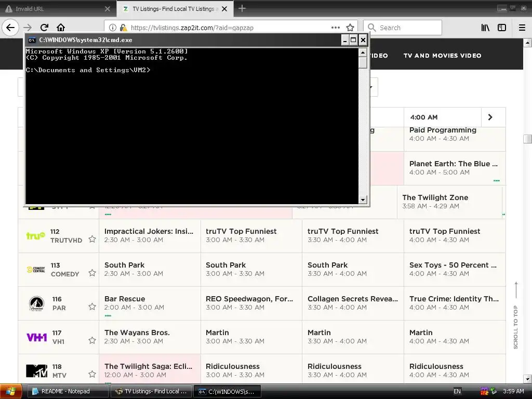Image resolution: width=532 pixels, height=399 pixels.
Task: Click the cmd window scroll-down arrow
Action: [x=363, y=200]
